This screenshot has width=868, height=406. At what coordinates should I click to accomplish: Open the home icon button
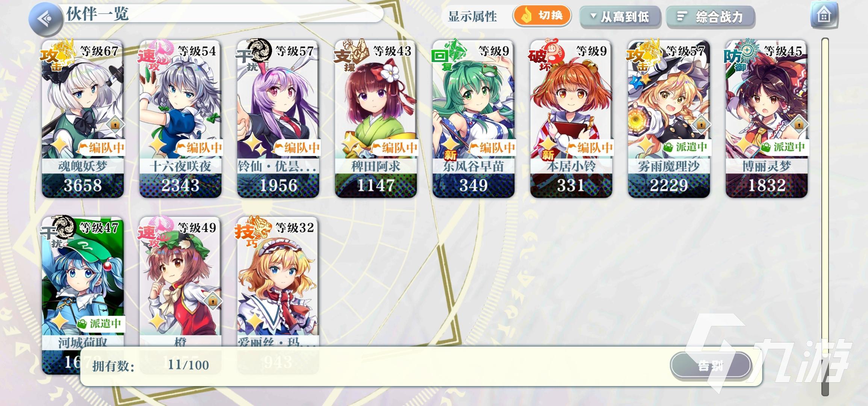pyautogui.click(x=824, y=15)
